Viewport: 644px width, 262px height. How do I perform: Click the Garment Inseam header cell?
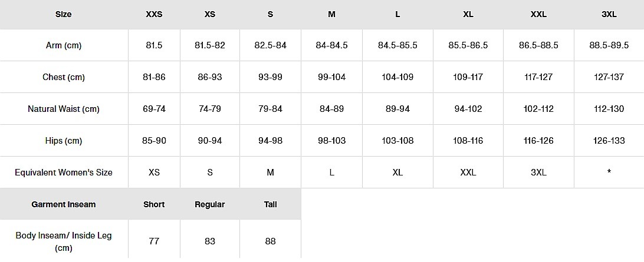coord(64,204)
